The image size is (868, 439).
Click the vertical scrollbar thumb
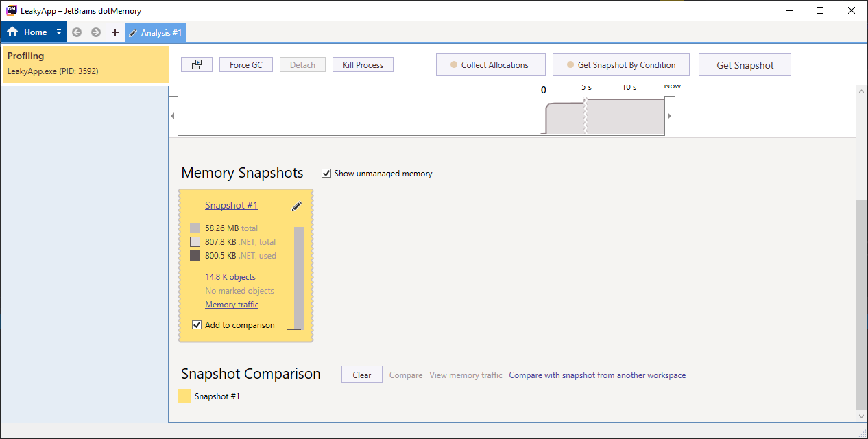[861, 305]
